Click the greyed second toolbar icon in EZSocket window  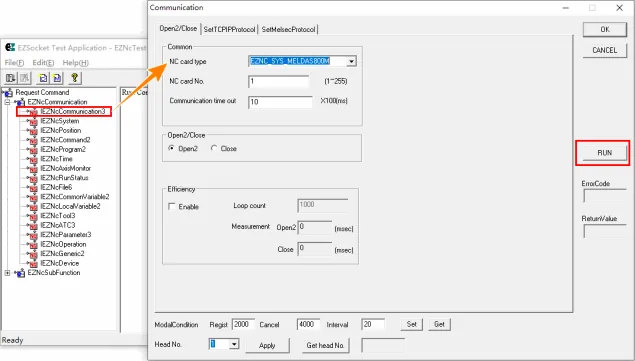[x=25, y=78]
